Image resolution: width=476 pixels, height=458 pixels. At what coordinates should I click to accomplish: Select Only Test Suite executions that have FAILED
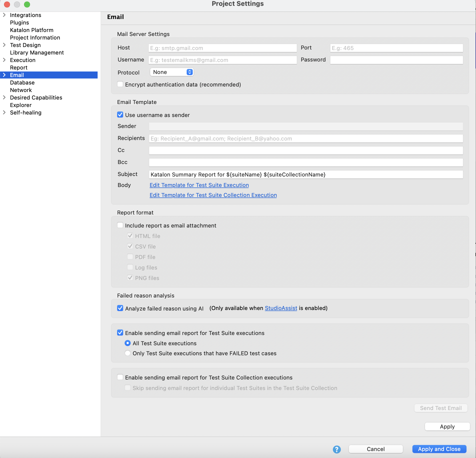(128, 353)
